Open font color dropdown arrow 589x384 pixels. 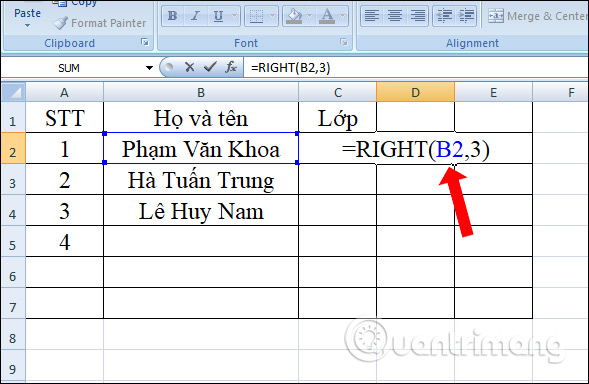[343, 16]
